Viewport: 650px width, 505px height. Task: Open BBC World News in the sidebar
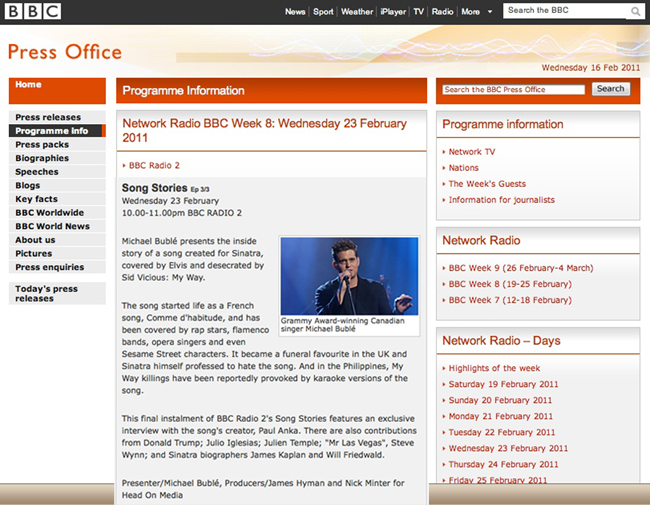(x=57, y=226)
